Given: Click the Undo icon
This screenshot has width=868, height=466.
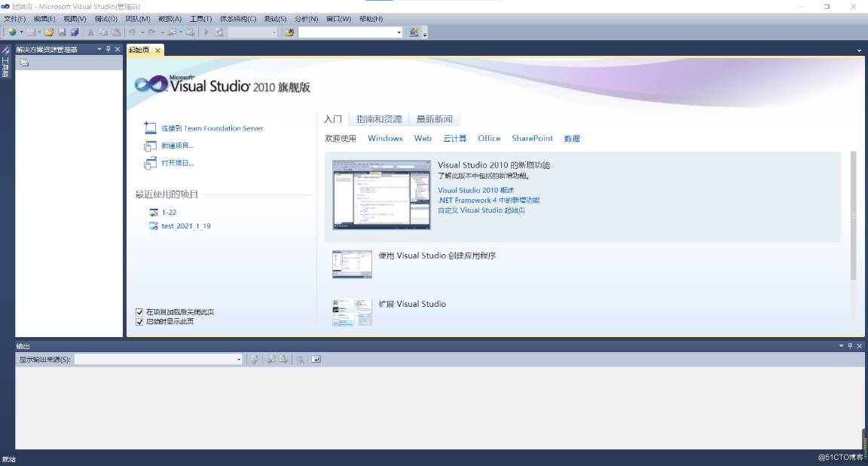Looking at the screenshot, I should tap(133, 32).
